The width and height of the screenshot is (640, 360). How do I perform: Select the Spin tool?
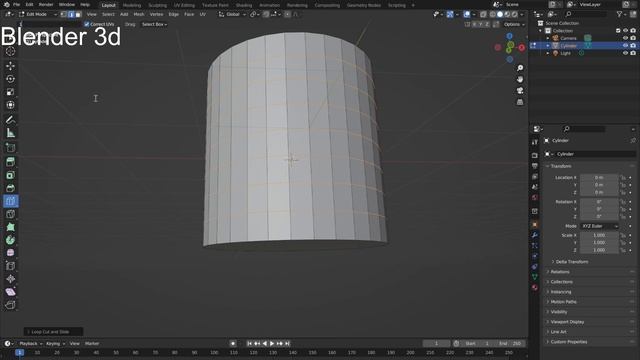(x=11, y=240)
